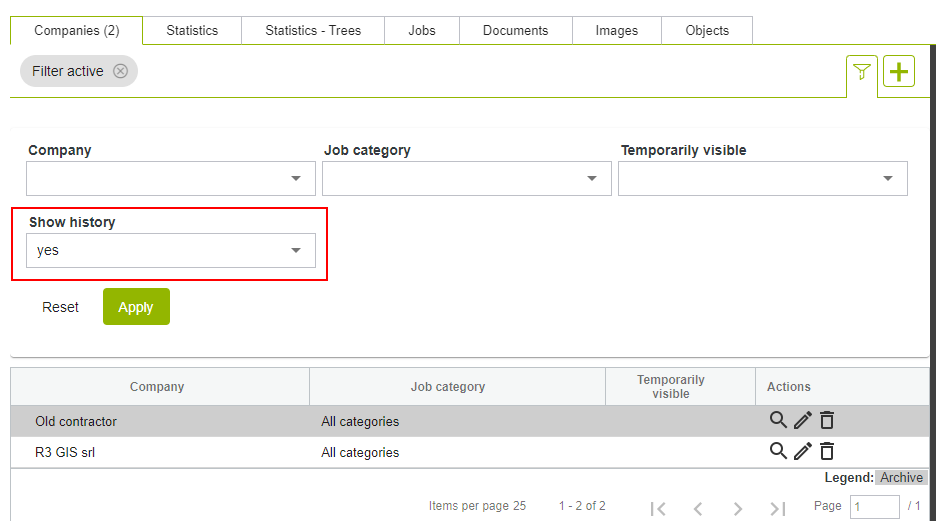
Task: Edit the R3 GIS srl entry
Action: pos(802,452)
